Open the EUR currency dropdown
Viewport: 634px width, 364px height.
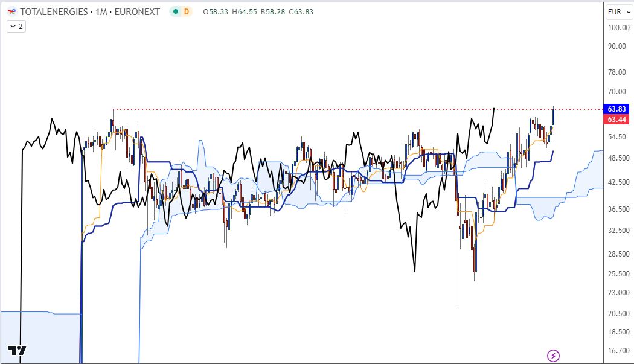[619, 11]
